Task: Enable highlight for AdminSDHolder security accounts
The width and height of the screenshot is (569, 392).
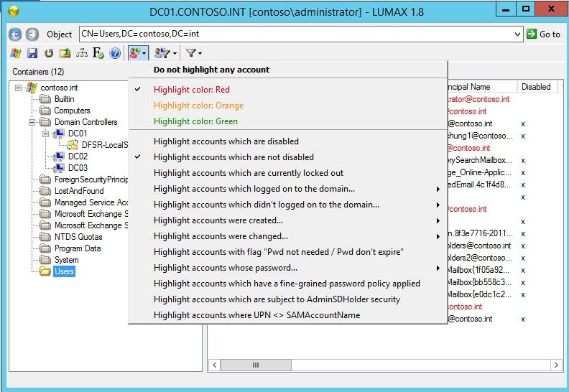Action: point(288,299)
